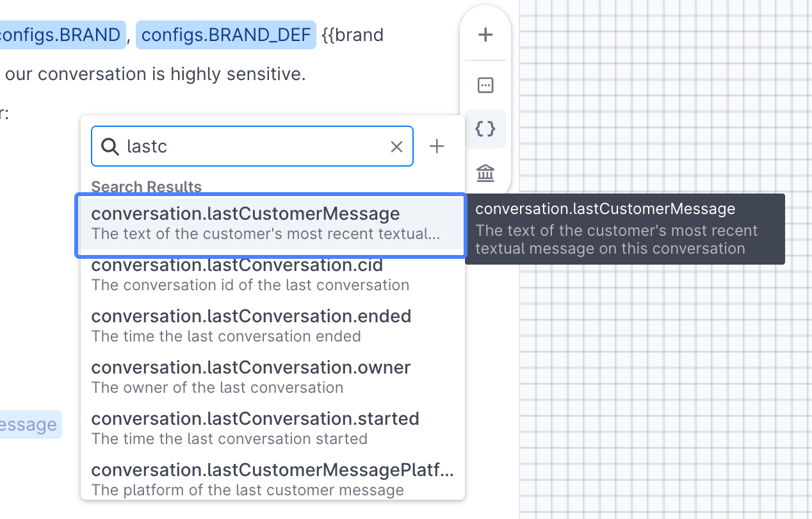Image resolution: width=812 pixels, height=519 pixels.
Task: Click the plus button beside search field
Action: click(x=437, y=147)
